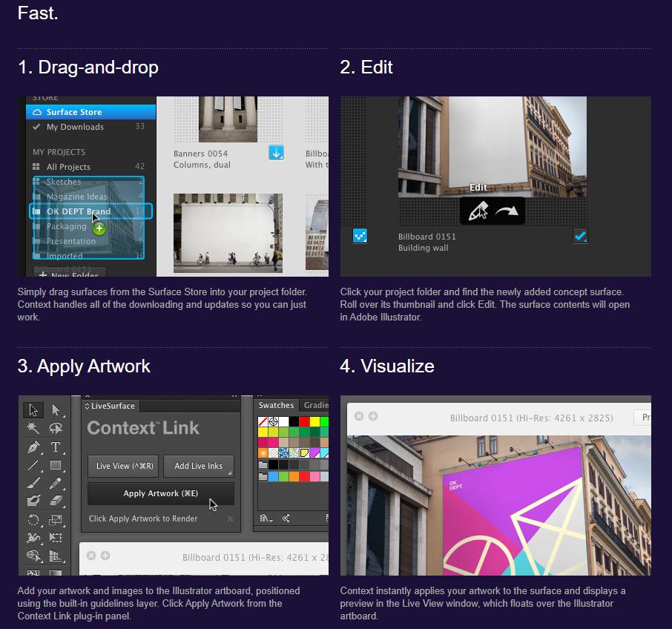Open the Swatch Libraries menu
Image resolution: width=672 pixels, height=629 pixels.
[x=266, y=518]
